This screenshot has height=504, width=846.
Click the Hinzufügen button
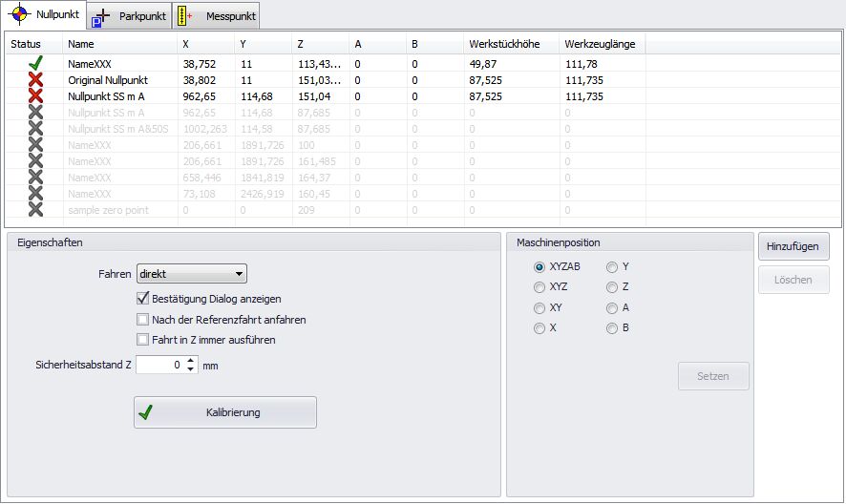(793, 246)
